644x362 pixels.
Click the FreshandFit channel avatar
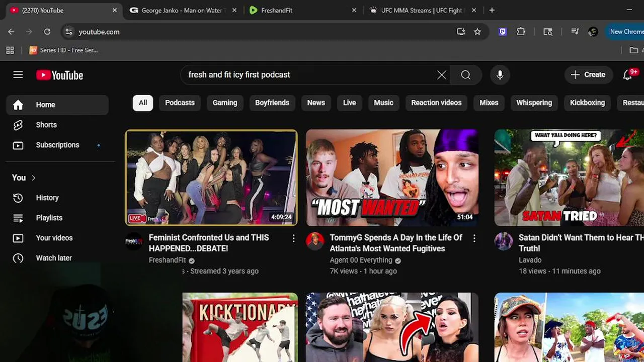134,241
